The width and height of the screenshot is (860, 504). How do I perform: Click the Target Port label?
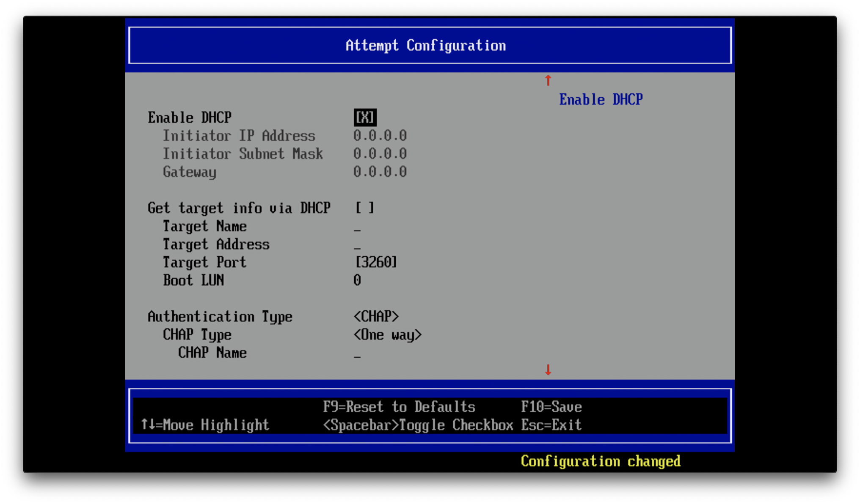pyautogui.click(x=204, y=263)
